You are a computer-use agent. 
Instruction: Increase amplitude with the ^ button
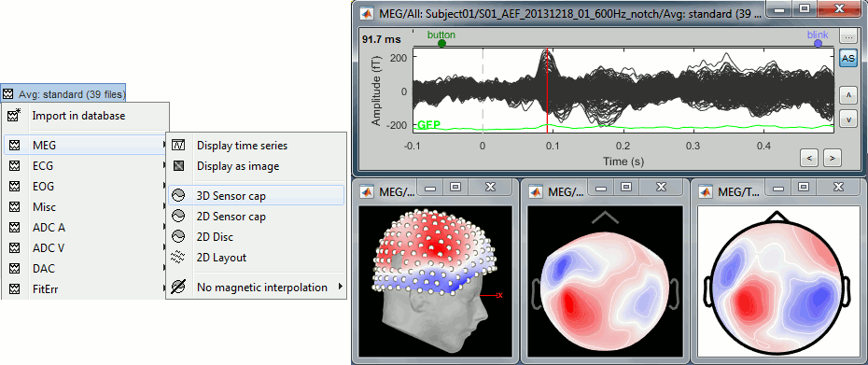click(x=847, y=94)
